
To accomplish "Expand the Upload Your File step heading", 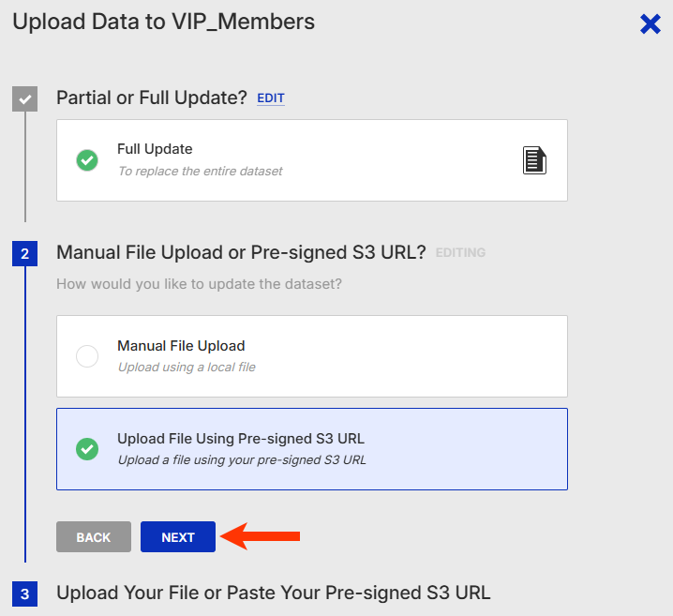I will click(273, 593).
